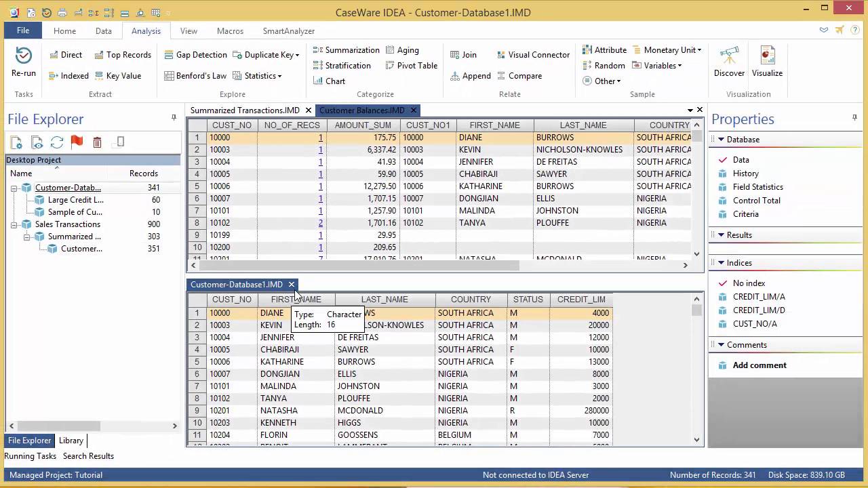Pin the File Explorer panel

pos(174,118)
